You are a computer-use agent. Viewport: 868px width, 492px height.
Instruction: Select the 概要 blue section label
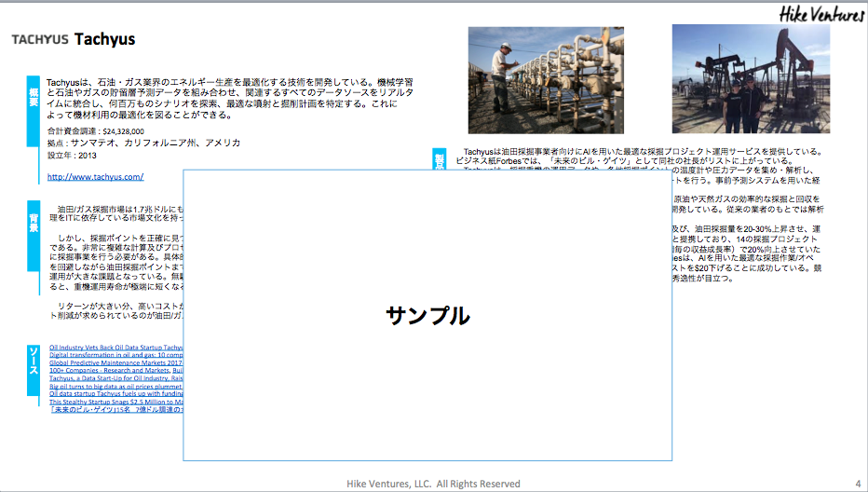tap(34, 111)
